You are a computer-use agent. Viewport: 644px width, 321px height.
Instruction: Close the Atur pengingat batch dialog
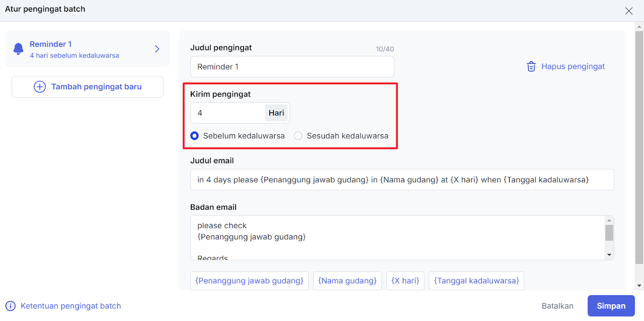pyautogui.click(x=629, y=11)
